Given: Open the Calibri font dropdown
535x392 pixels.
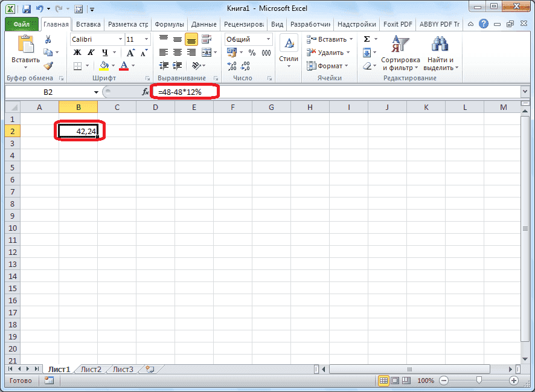Looking at the screenshot, I should pyautogui.click(x=120, y=39).
